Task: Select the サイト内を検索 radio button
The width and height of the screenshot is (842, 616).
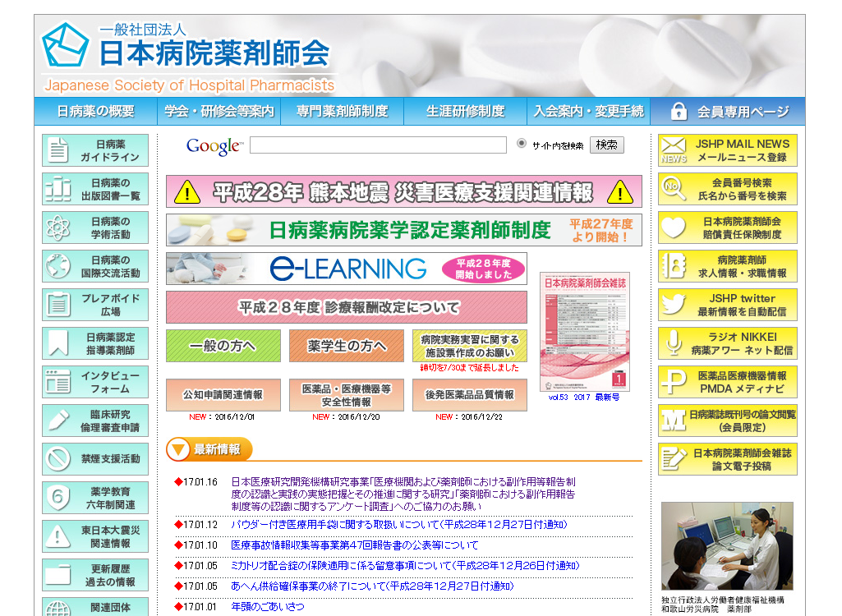Action: (x=522, y=144)
